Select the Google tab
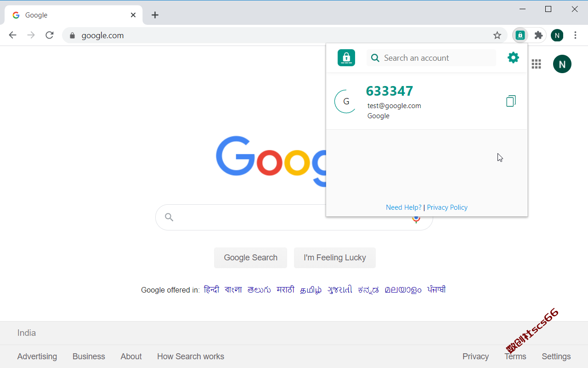The width and height of the screenshot is (588, 368). tap(73, 15)
